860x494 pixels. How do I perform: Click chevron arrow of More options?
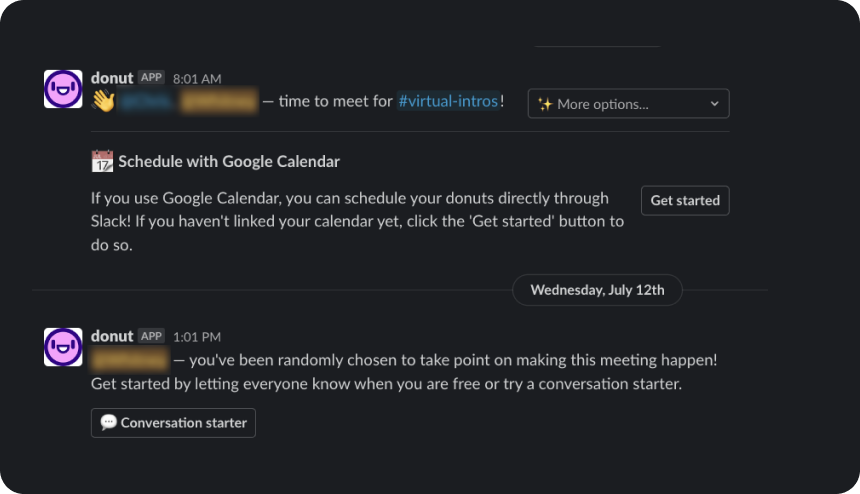(714, 104)
